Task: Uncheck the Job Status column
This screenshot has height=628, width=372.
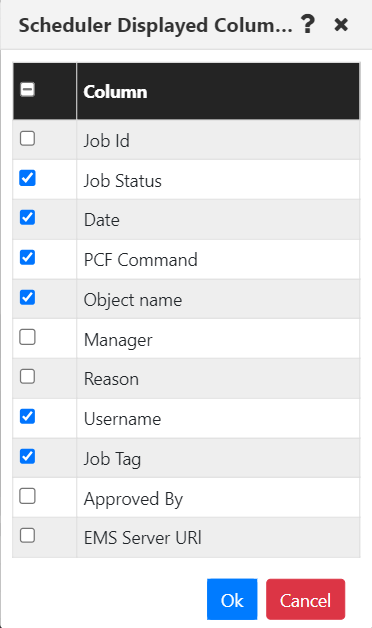Action: coord(27,178)
